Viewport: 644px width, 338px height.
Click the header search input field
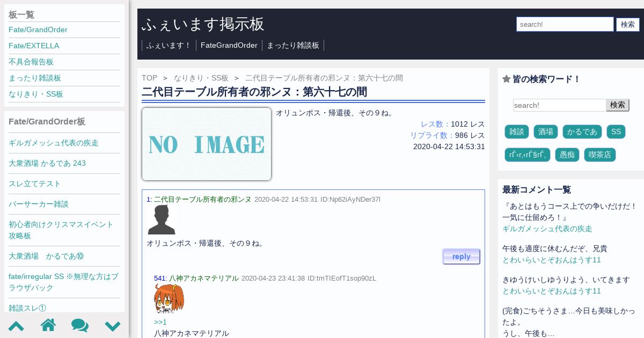point(565,24)
